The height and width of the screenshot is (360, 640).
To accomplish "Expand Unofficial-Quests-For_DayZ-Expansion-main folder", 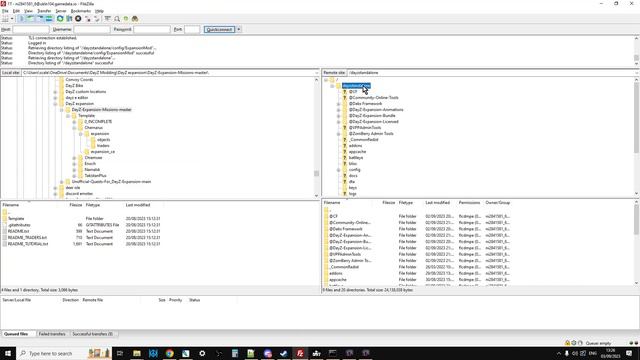I will (x=62, y=182).
